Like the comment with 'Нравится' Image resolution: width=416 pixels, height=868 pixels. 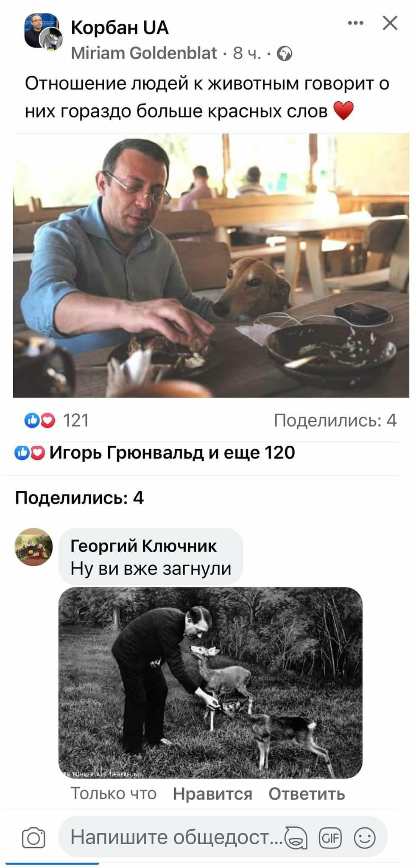coord(212,794)
